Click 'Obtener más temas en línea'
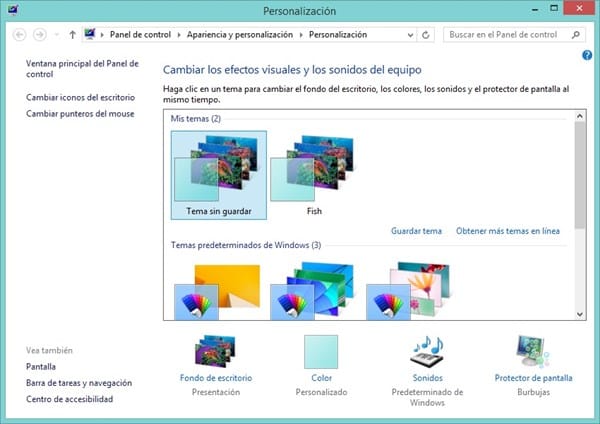 click(508, 231)
